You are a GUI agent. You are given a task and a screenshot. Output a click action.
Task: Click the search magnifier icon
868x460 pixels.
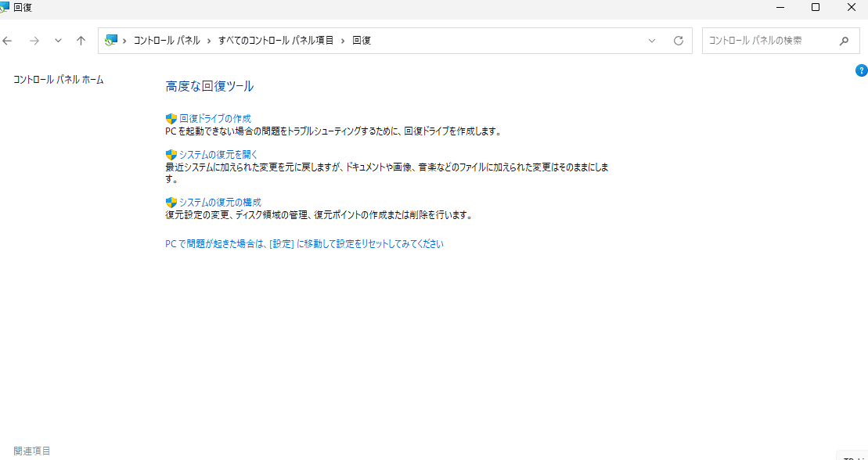pos(844,41)
